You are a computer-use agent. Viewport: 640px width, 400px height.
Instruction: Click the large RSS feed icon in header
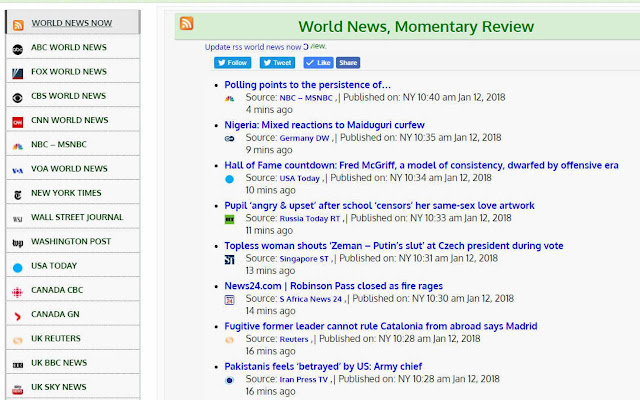[187, 23]
